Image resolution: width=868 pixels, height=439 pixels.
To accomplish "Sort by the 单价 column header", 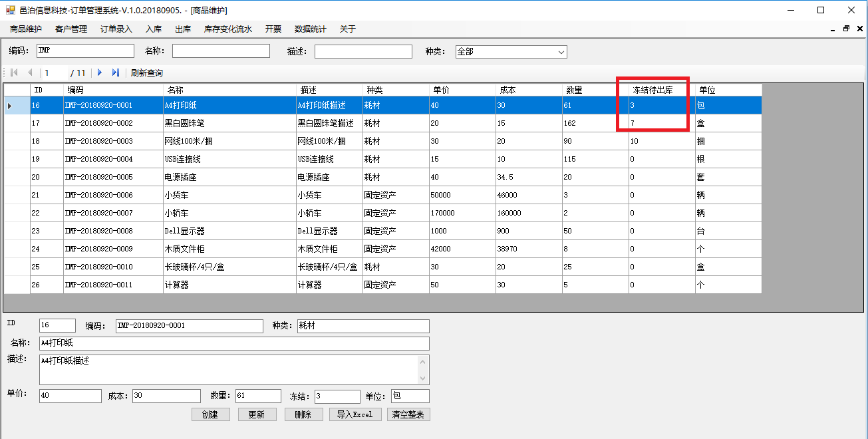I will (x=462, y=90).
